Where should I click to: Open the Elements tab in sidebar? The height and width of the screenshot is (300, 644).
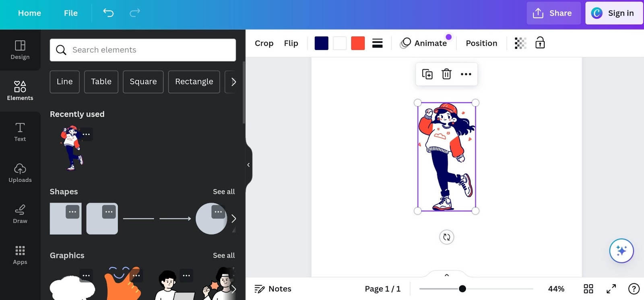tap(20, 91)
